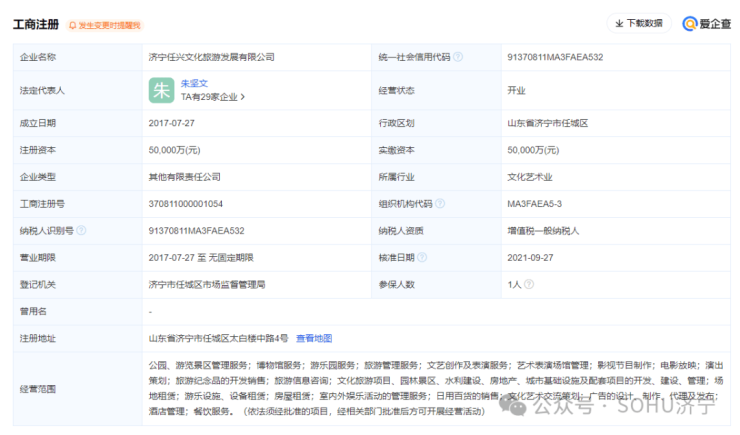Expand TA有29家企业 chevron
Screen dimensions: 740x435
pos(243,97)
